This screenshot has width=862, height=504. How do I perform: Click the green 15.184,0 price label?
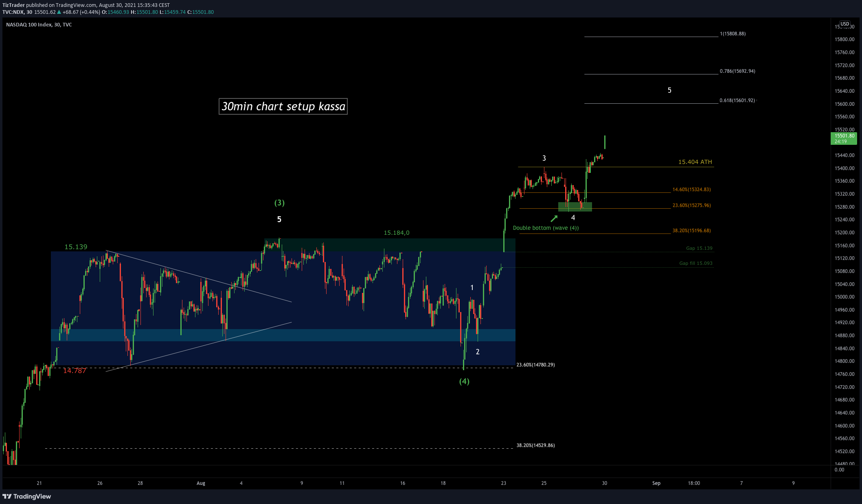coord(397,233)
